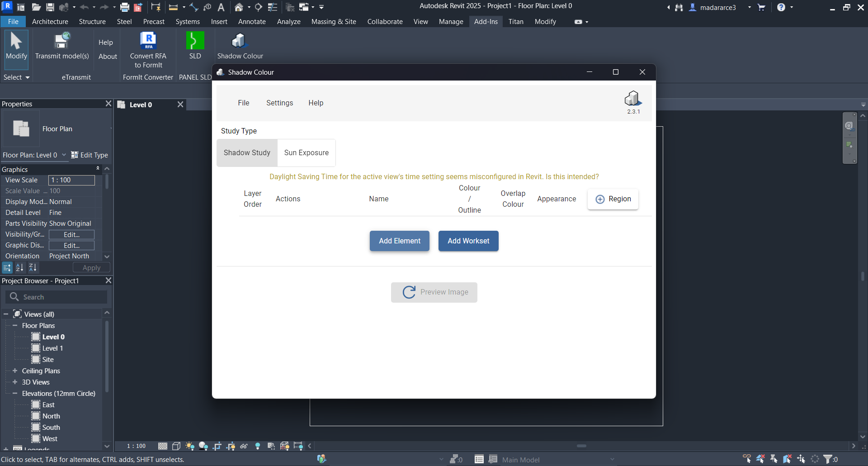Click the Edit Type button
The height and width of the screenshot is (466, 868).
click(90, 155)
